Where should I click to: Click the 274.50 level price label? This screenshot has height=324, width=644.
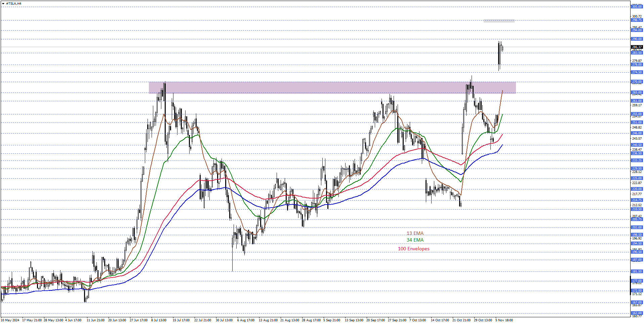637,72
